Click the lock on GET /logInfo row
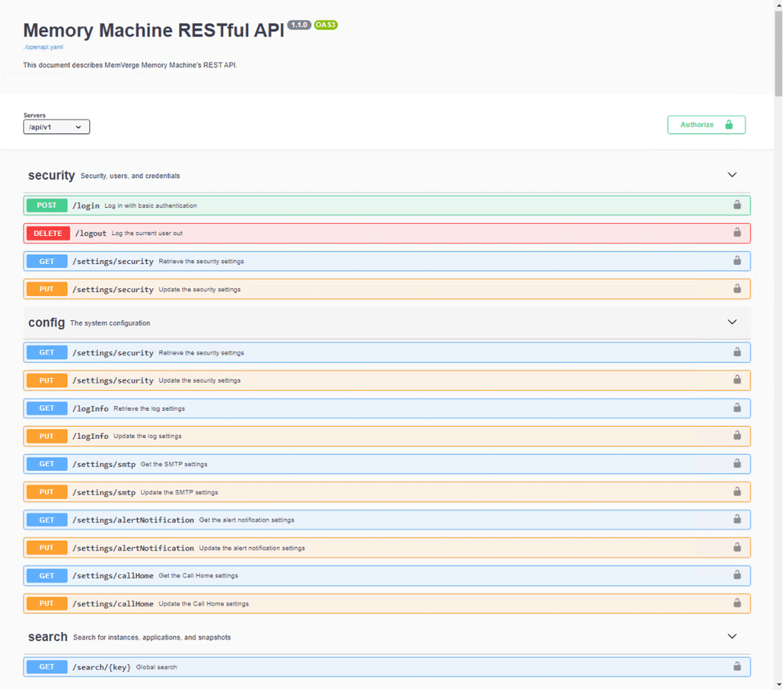This screenshot has height=690, width=784. tap(737, 408)
